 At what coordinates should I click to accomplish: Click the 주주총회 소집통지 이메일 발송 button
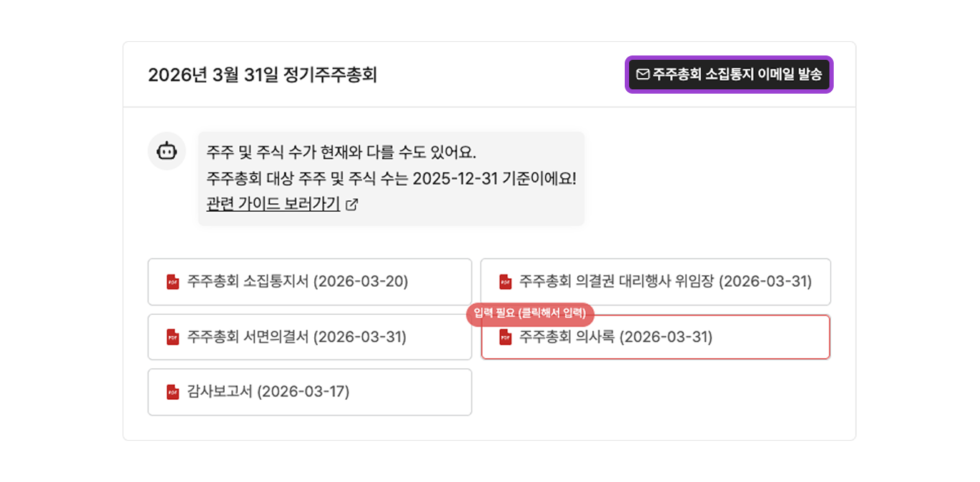point(729,74)
